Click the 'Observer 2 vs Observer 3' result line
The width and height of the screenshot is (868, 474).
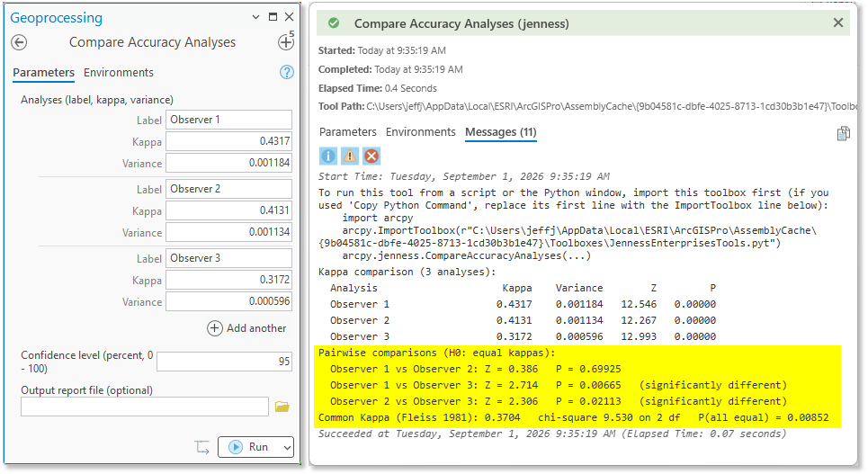coord(558,401)
